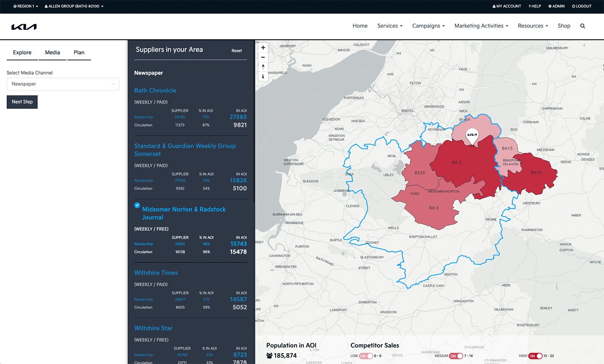Click BA 3 region on map

click(434, 208)
